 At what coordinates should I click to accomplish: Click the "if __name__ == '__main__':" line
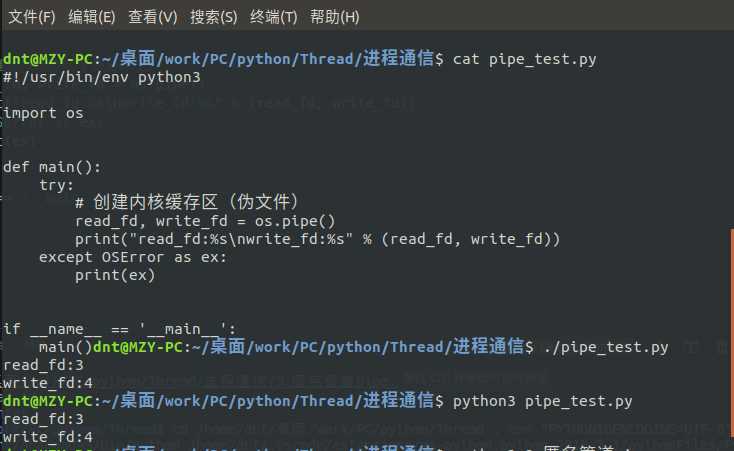tap(120, 329)
